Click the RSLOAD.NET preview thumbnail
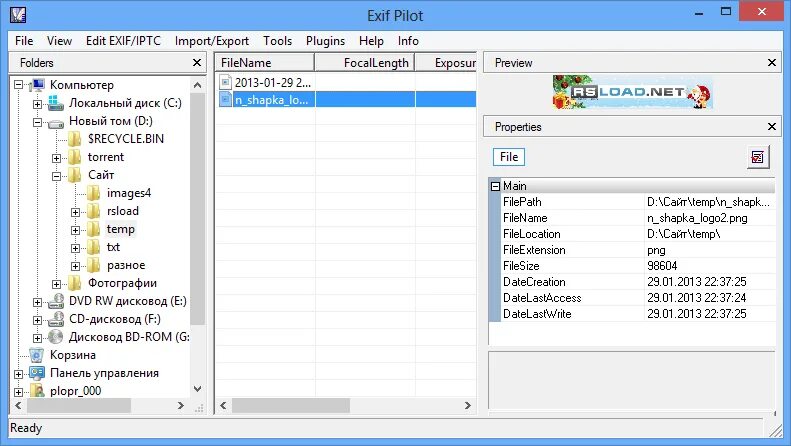Viewport: 791px width, 446px height. click(x=633, y=92)
